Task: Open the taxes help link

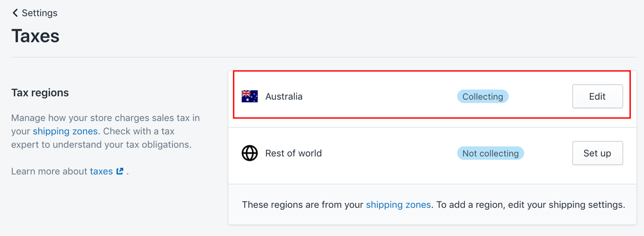Action: click(101, 171)
